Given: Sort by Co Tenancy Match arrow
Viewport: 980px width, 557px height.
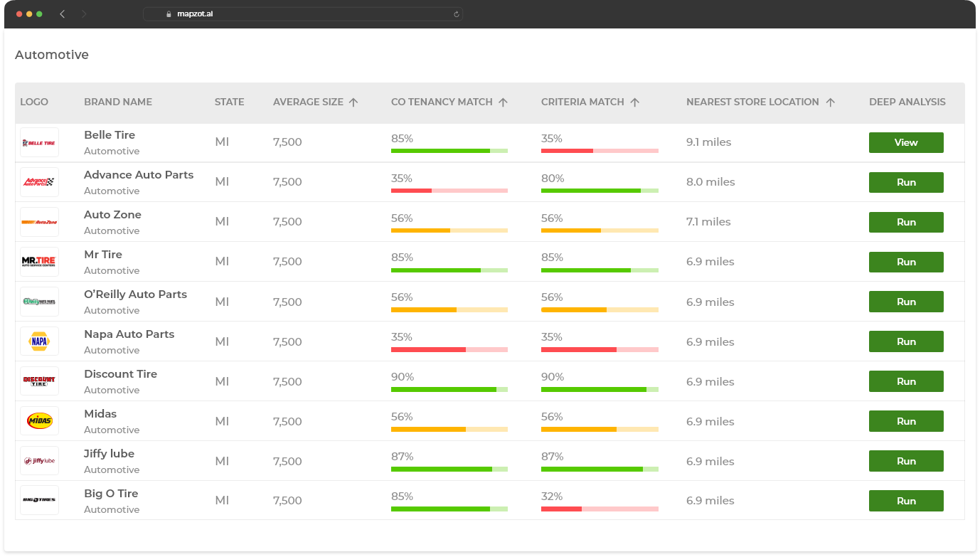Looking at the screenshot, I should pos(503,102).
